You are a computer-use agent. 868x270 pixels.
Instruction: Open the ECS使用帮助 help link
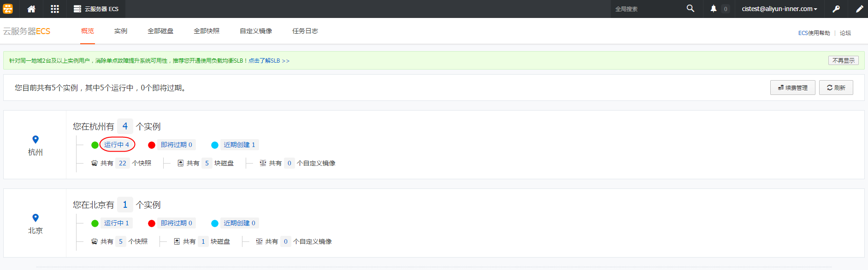coord(814,33)
